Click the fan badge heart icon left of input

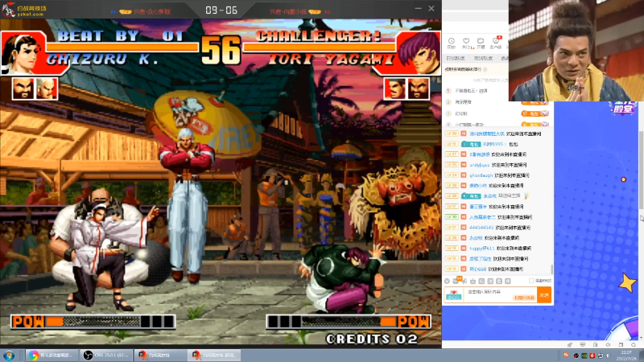point(454,295)
